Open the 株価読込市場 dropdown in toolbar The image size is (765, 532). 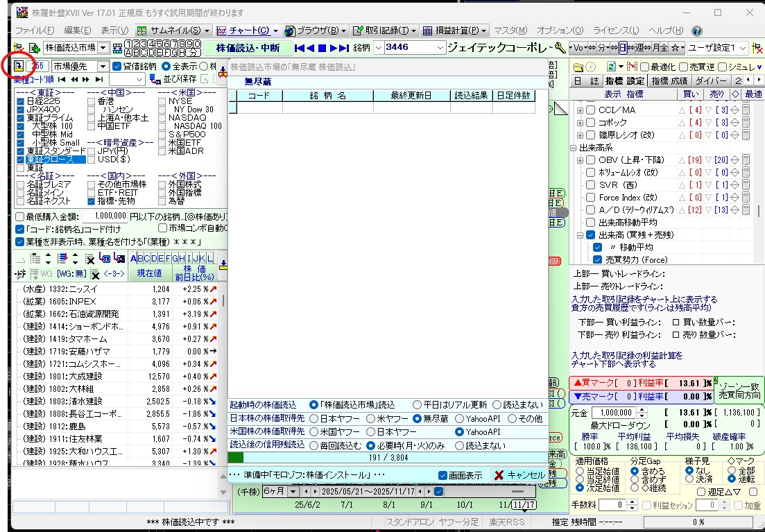[103, 48]
